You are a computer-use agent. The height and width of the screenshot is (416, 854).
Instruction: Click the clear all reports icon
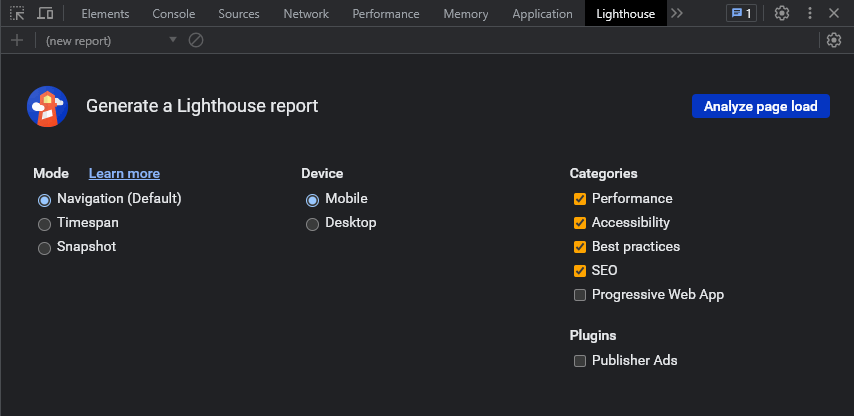pos(196,40)
